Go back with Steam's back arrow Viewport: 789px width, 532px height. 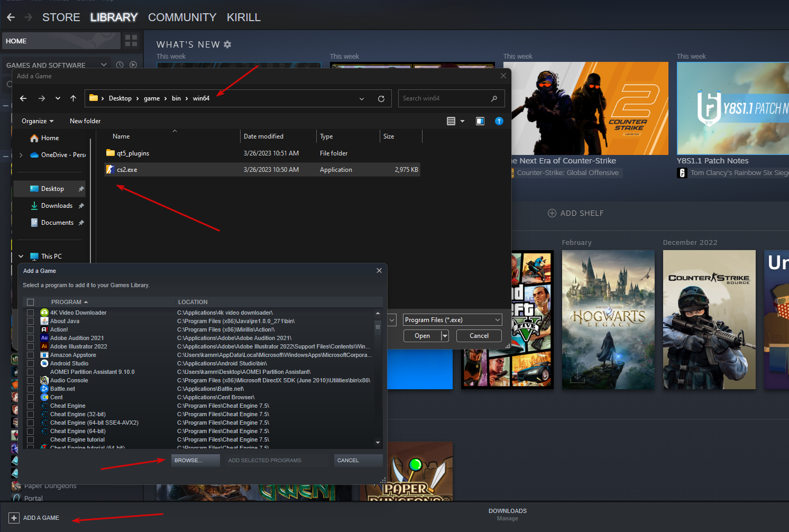[11, 17]
